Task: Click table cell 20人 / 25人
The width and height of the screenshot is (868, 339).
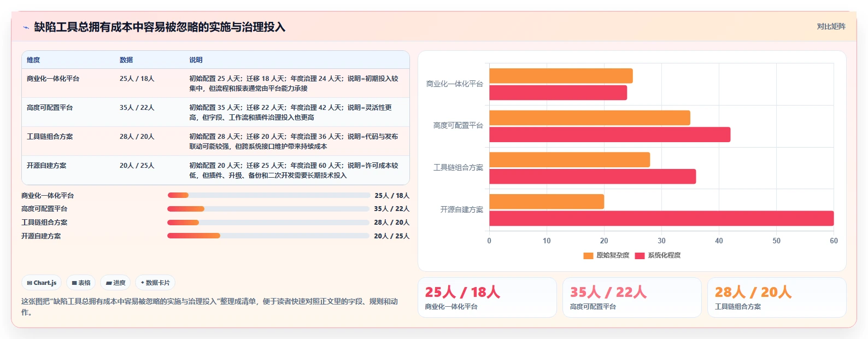Action: tap(137, 166)
